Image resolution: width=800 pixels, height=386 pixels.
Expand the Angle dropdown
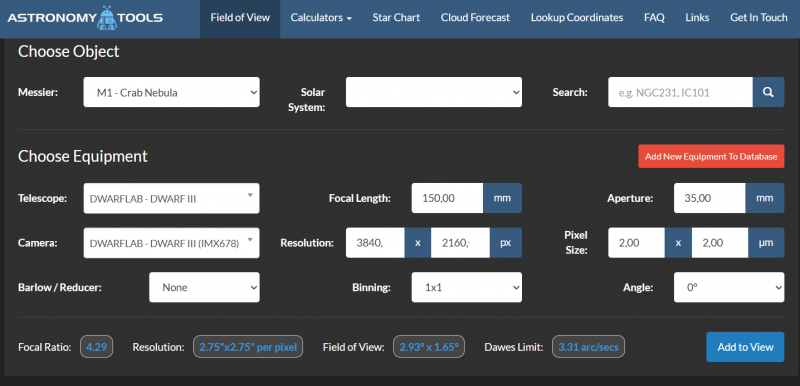[729, 287]
